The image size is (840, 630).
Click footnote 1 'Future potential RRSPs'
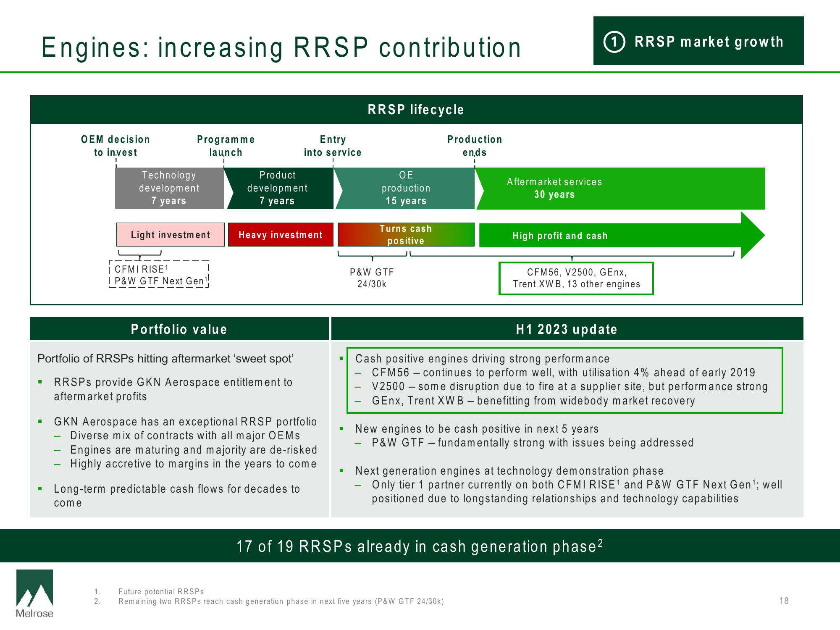[161, 591]
